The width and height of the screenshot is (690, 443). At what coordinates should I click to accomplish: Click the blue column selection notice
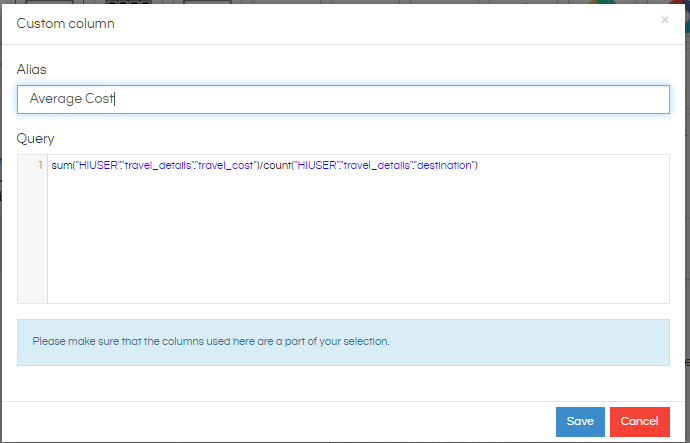coord(343,342)
